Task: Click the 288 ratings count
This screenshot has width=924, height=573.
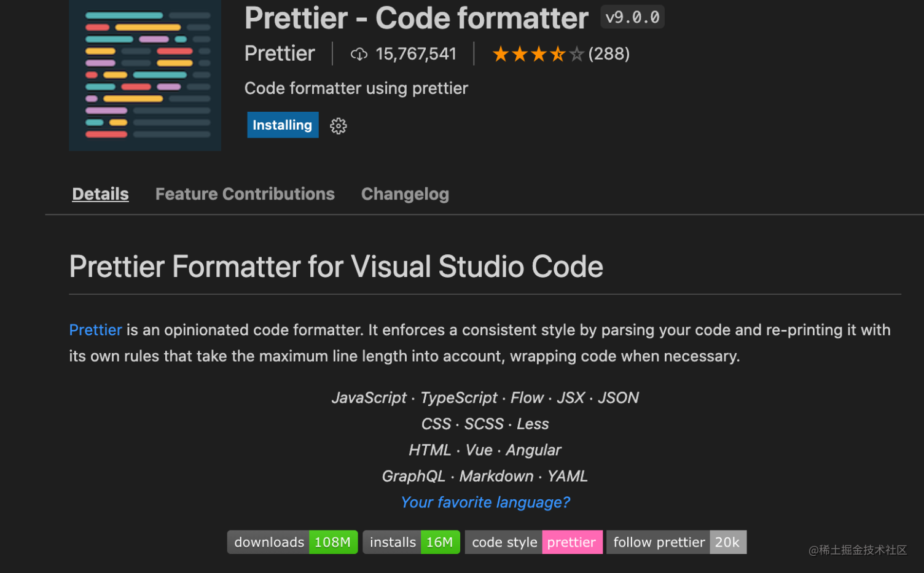Action: (609, 53)
